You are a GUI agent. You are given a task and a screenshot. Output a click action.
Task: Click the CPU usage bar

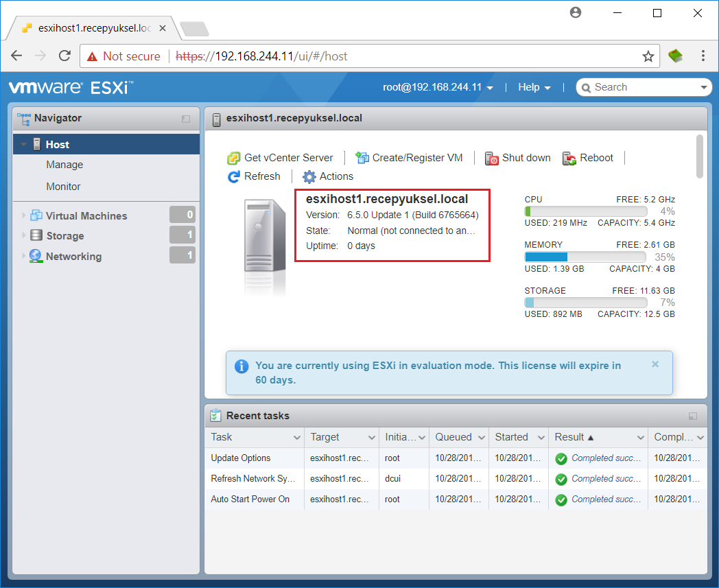pos(586,211)
